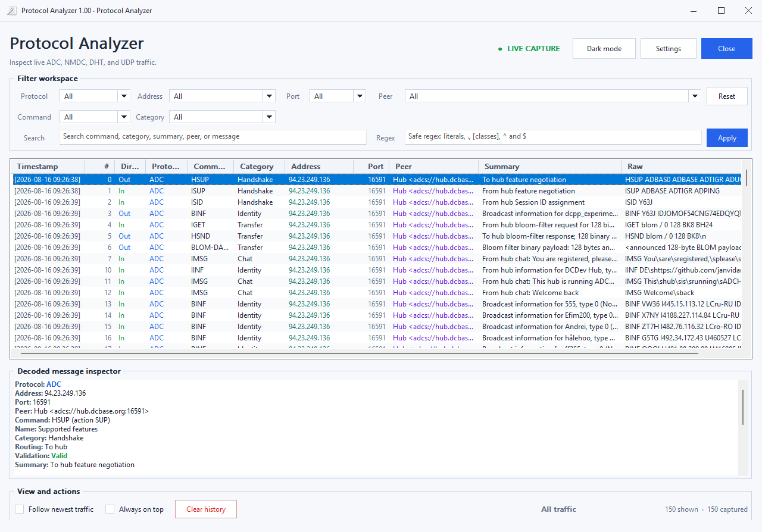Click the 'All traffic' status label
The image size is (762, 532).
pyautogui.click(x=558, y=509)
